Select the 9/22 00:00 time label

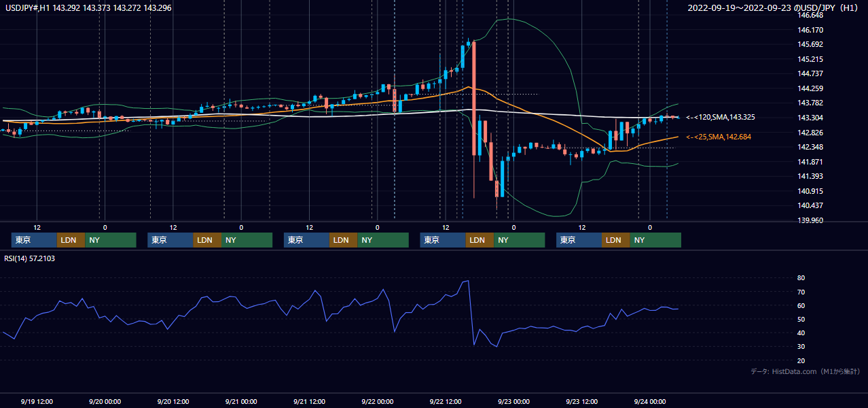[x=378, y=401]
